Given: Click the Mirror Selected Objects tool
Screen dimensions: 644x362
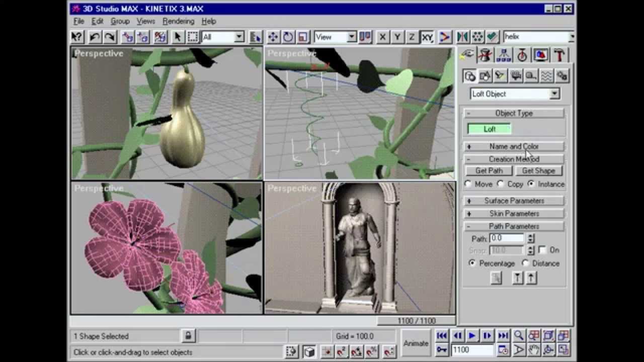Looking at the screenshot, I should 462,37.
